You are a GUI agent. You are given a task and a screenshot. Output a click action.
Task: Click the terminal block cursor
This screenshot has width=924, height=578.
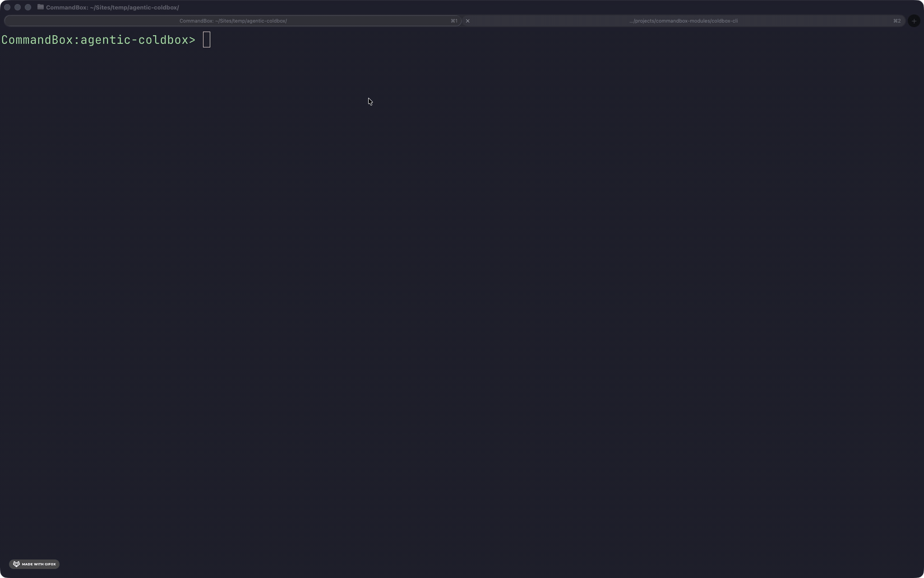[x=207, y=40]
